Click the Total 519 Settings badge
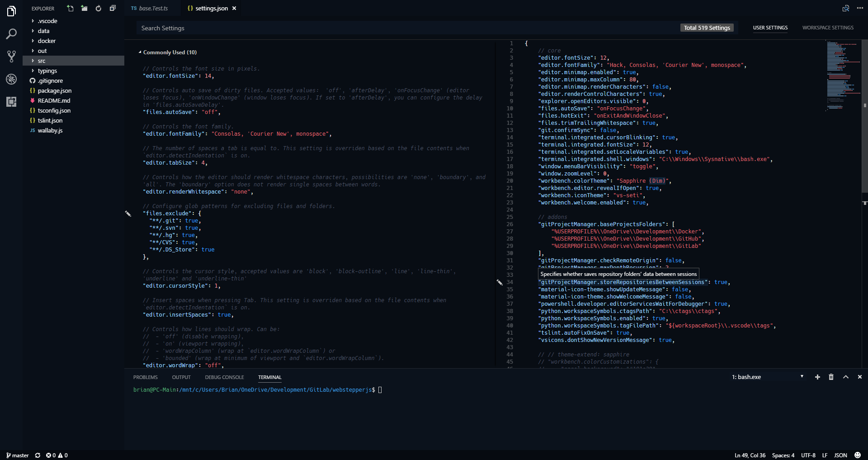868x460 pixels. pyautogui.click(x=707, y=28)
